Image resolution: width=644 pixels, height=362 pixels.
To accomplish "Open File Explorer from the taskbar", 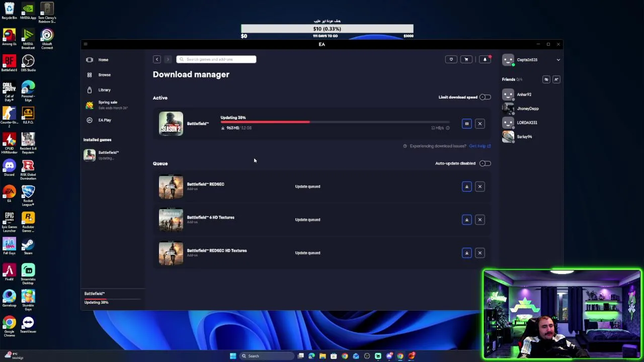I will (x=323, y=356).
